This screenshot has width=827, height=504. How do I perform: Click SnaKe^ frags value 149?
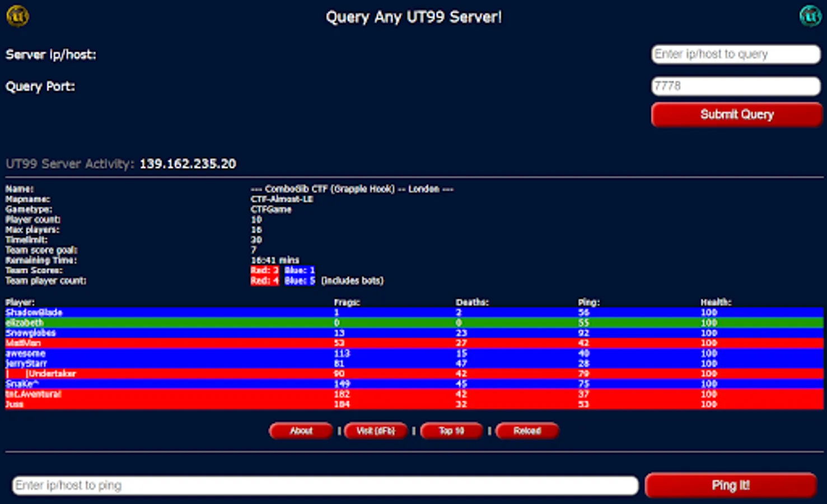[342, 384]
